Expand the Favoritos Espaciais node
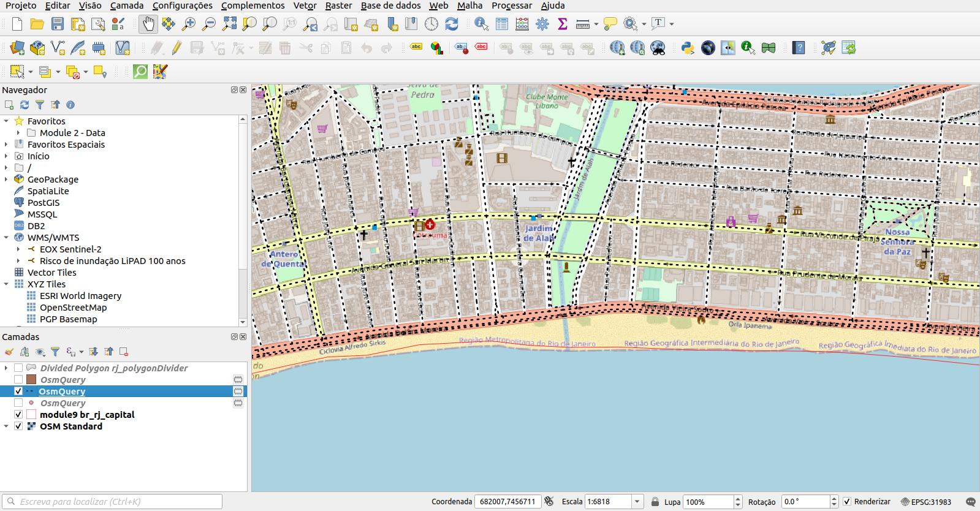Image resolution: width=980 pixels, height=511 pixels. (6, 145)
